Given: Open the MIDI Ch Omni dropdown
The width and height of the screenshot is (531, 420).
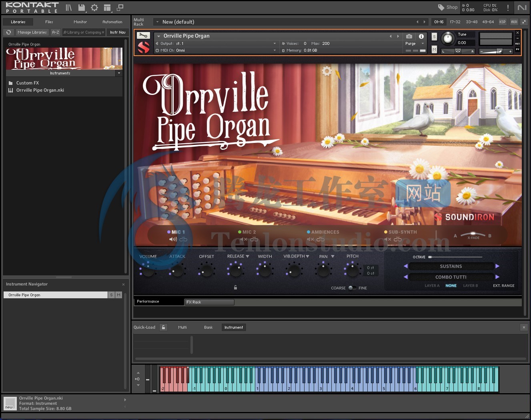Looking at the screenshot, I should 216,50.
